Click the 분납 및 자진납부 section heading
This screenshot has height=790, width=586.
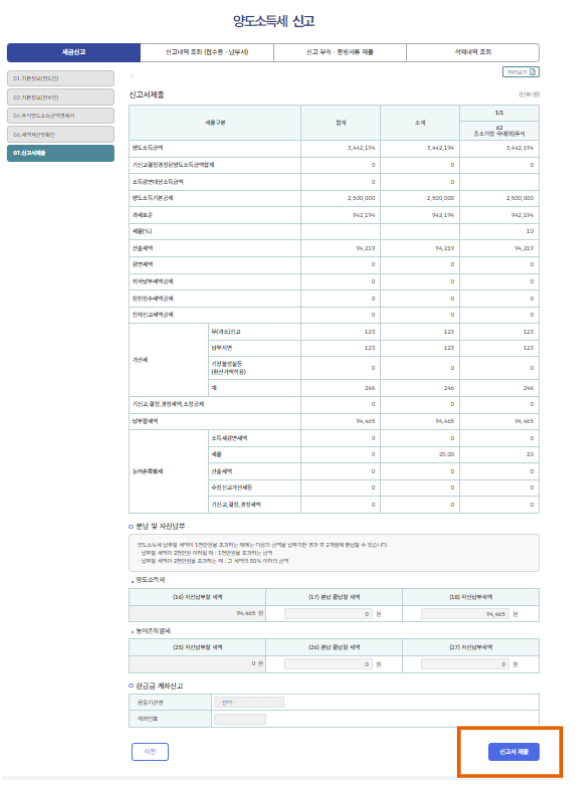click(160, 526)
